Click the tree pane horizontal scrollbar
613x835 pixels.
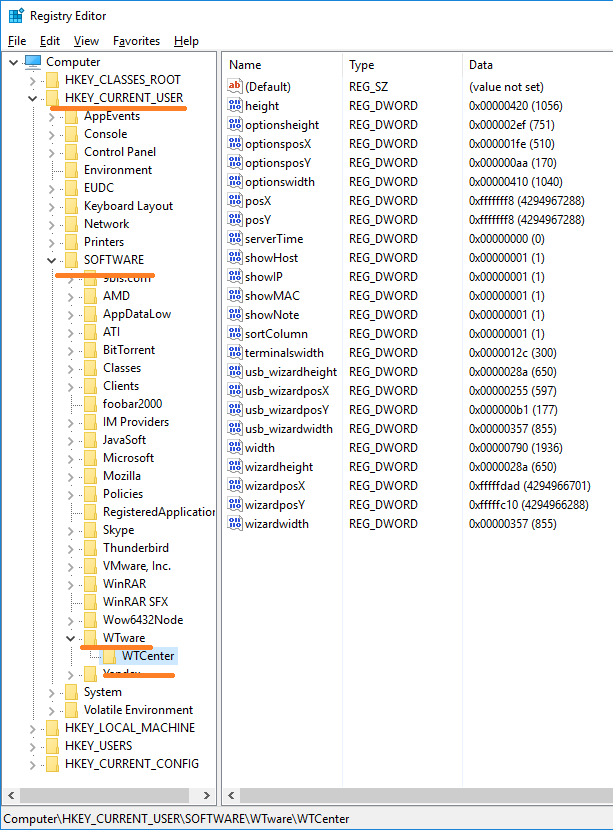(x=108, y=795)
